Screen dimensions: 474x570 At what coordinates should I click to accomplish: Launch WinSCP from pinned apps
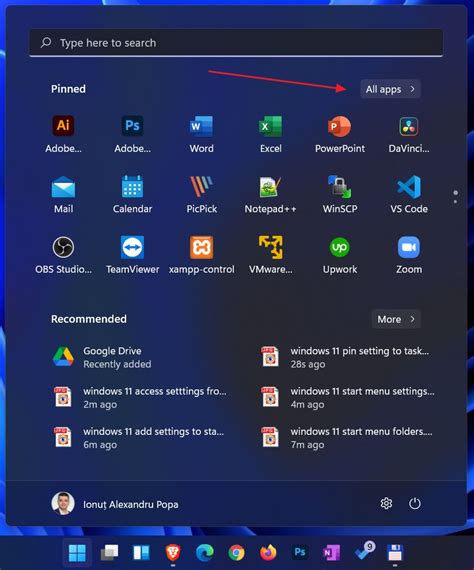click(340, 194)
